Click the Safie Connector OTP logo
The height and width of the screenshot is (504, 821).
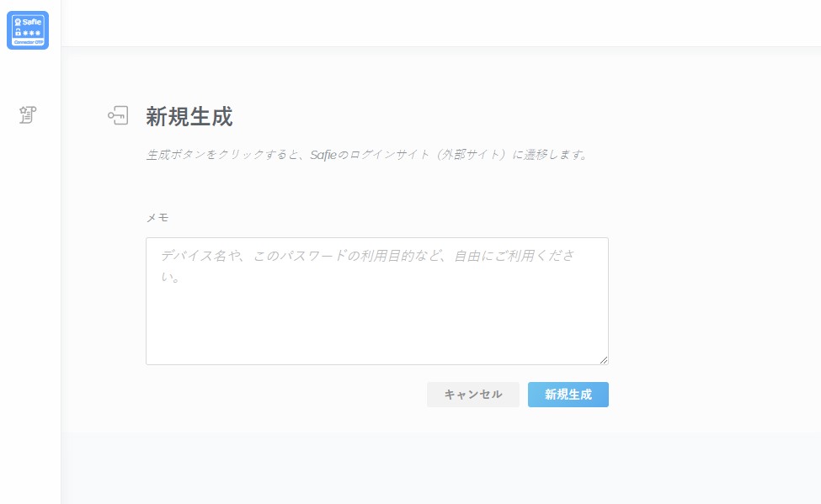[x=28, y=30]
